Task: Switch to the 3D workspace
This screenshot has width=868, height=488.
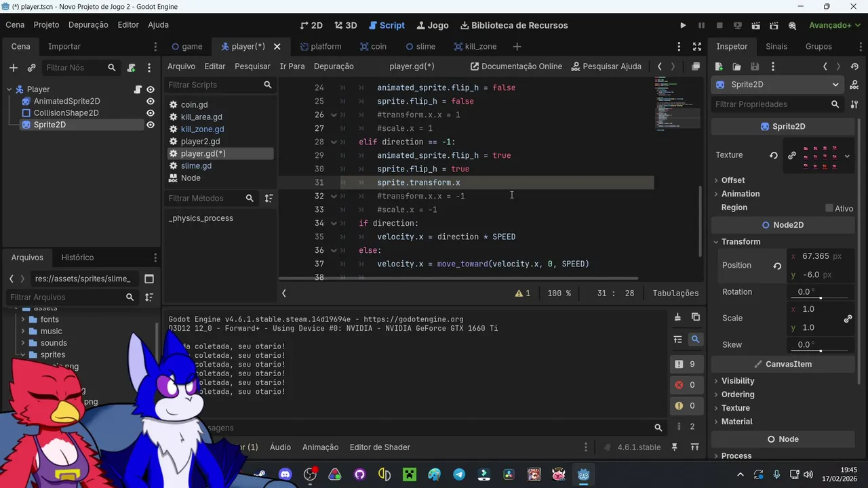Action: (346, 25)
